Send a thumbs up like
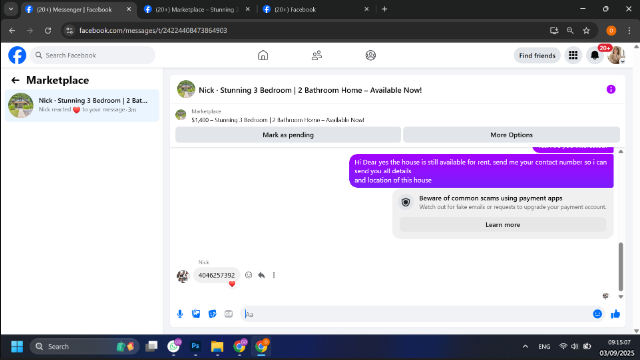The height and width of the screenshot is (360, 640). (616, 314)
